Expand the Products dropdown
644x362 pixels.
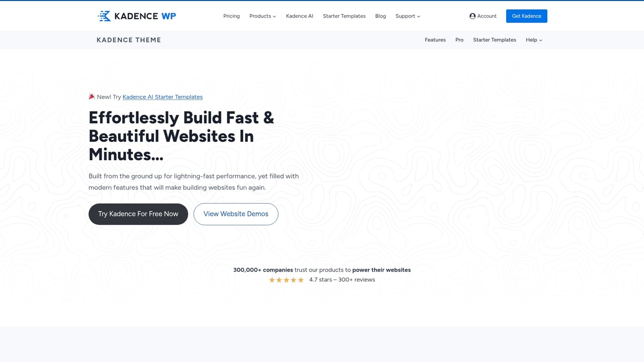(262, 16)
